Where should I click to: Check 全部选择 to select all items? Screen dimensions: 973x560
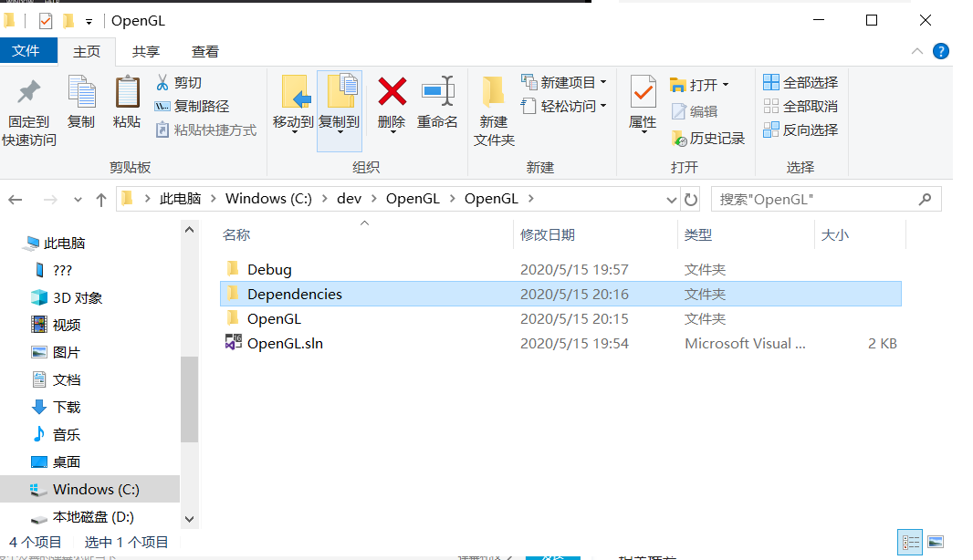[x=801, y=82]
